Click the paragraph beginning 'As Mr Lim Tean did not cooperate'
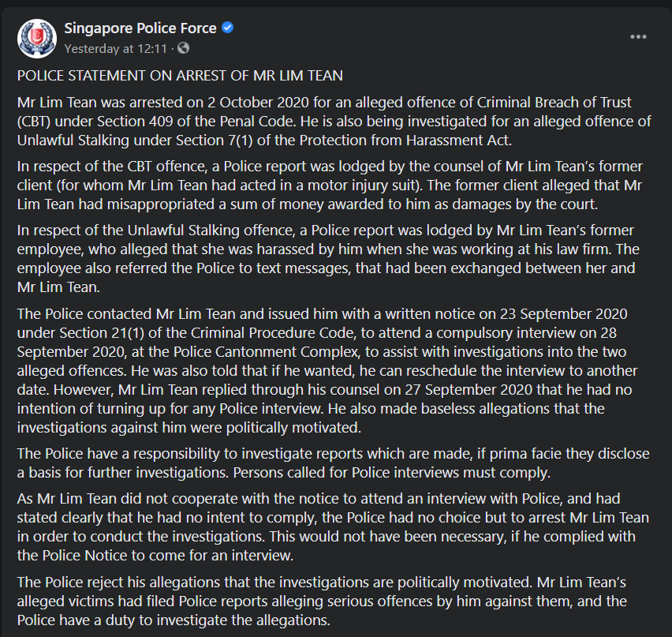 [333, 527]
